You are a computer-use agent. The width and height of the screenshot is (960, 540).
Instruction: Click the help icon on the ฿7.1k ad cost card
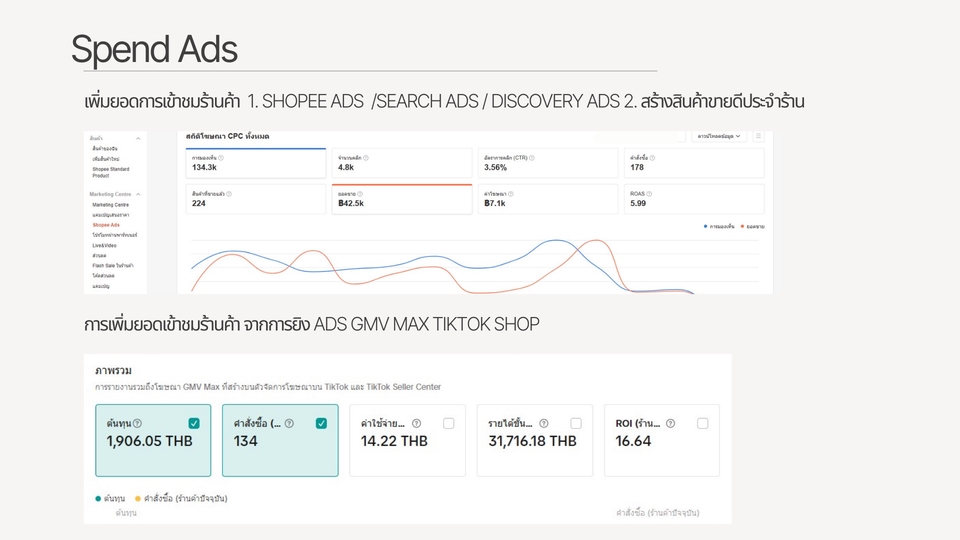tap(511, 194)
